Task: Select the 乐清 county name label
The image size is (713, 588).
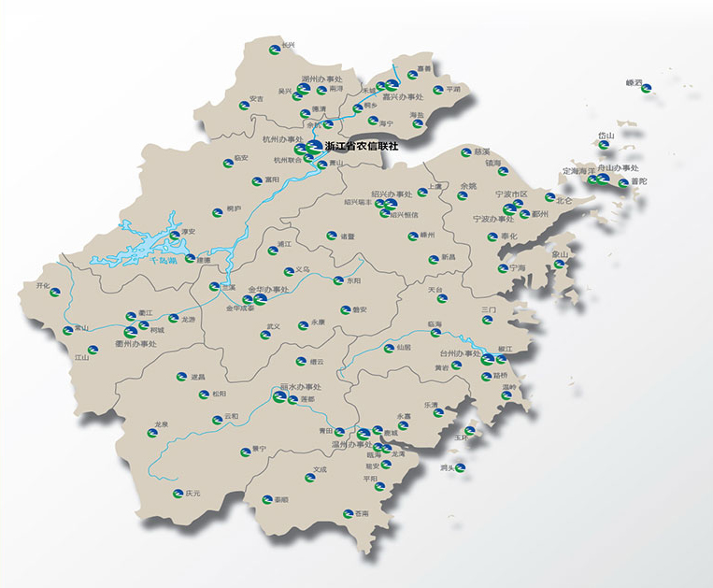Action: click(x=431, y=405)
